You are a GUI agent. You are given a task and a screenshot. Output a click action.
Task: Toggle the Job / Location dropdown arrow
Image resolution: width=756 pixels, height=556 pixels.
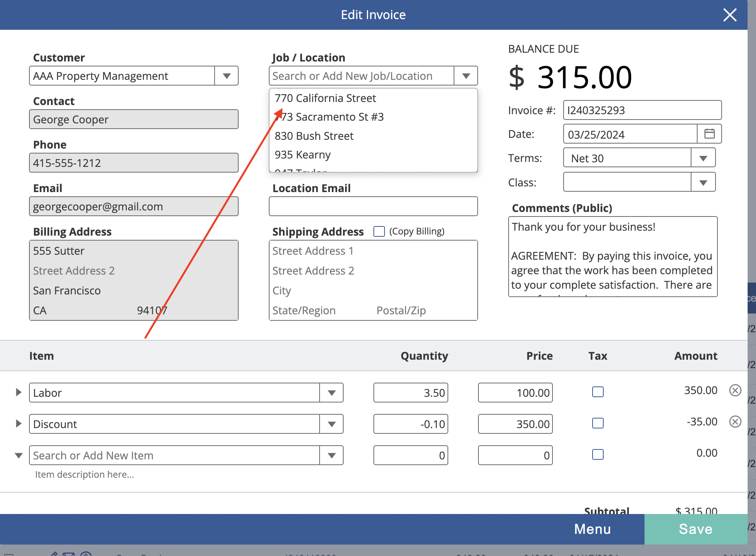466,76
